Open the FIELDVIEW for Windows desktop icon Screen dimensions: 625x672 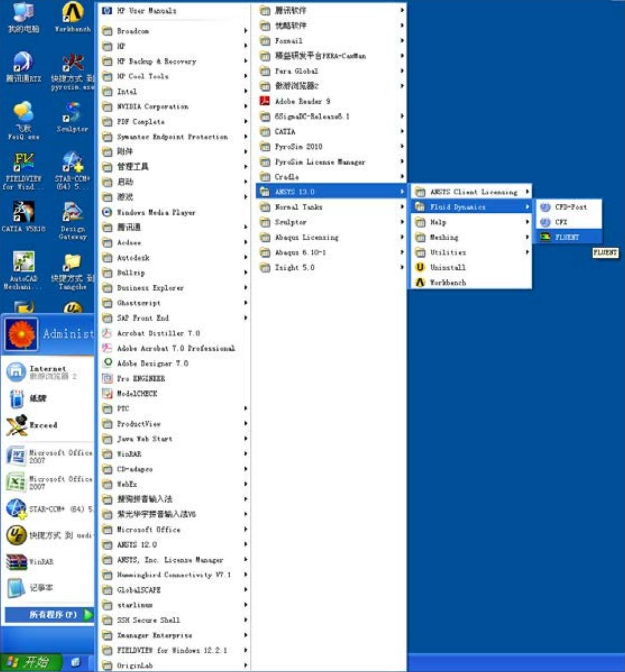(22, 171)
